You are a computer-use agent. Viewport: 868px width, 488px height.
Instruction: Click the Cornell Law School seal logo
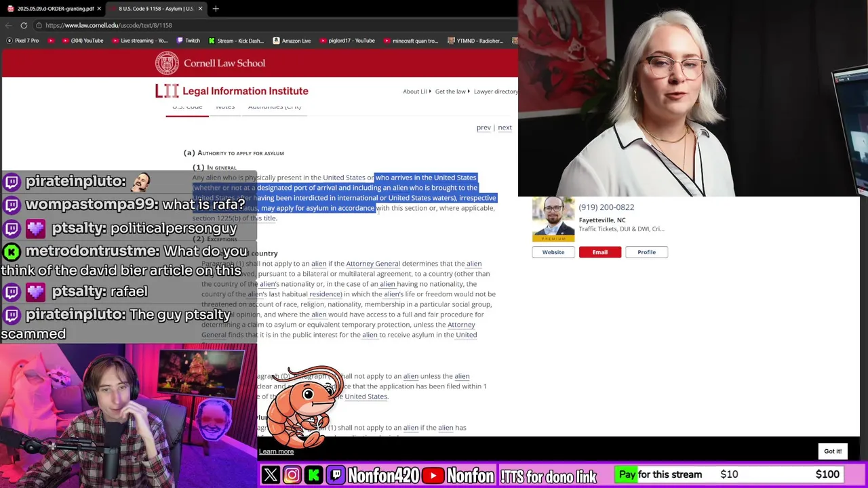(x=167, y=63)
